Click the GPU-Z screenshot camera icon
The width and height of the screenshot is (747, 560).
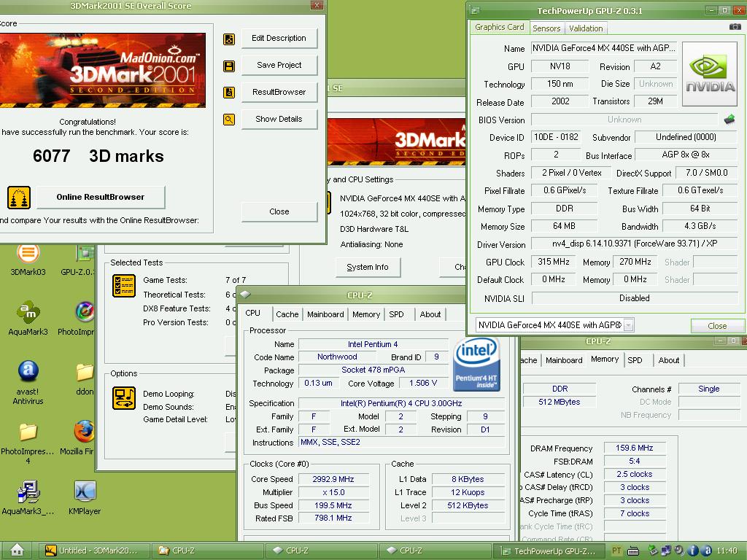735,27
